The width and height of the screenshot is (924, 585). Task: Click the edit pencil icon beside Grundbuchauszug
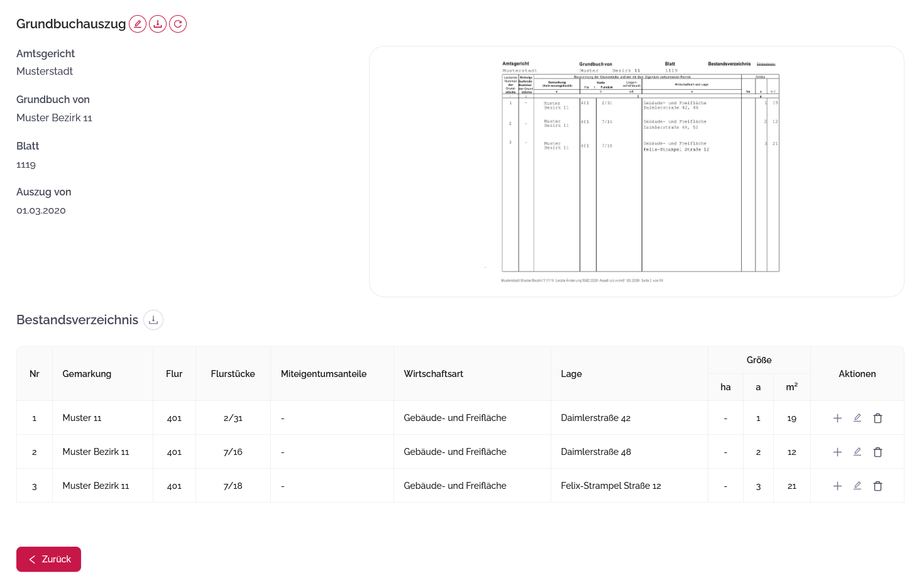(138, 24)
